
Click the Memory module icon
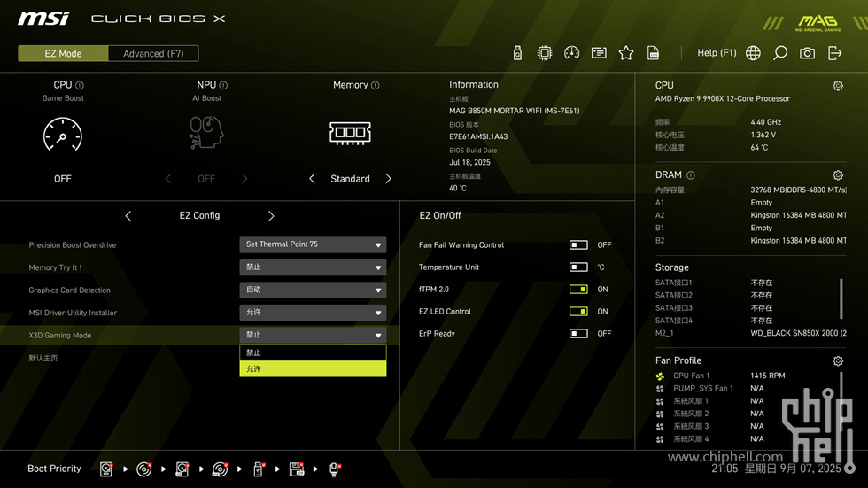click(350, 133)
